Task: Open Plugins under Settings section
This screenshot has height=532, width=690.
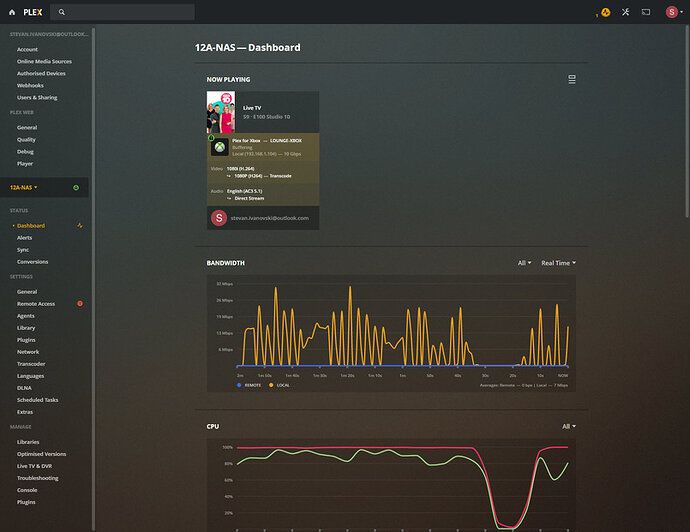Action: click(26, 340)
